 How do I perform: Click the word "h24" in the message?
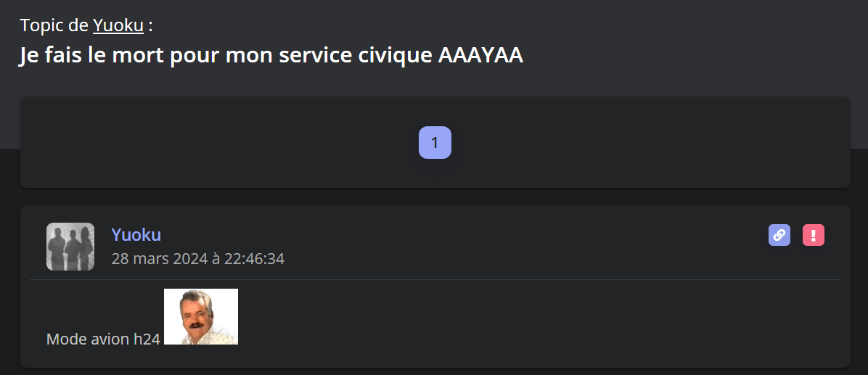(x=147, y=339)
